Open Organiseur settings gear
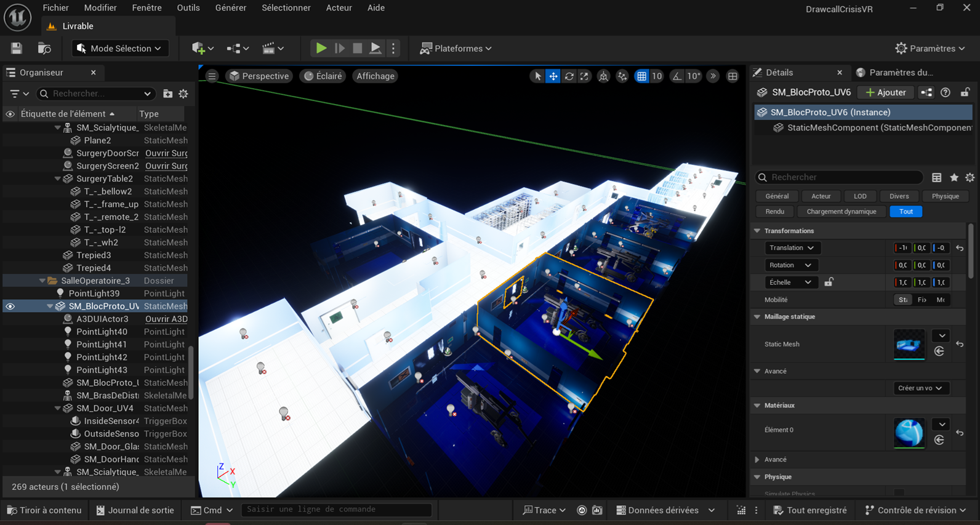Screen dimensions: 980x525 click(x=183, y=94)
